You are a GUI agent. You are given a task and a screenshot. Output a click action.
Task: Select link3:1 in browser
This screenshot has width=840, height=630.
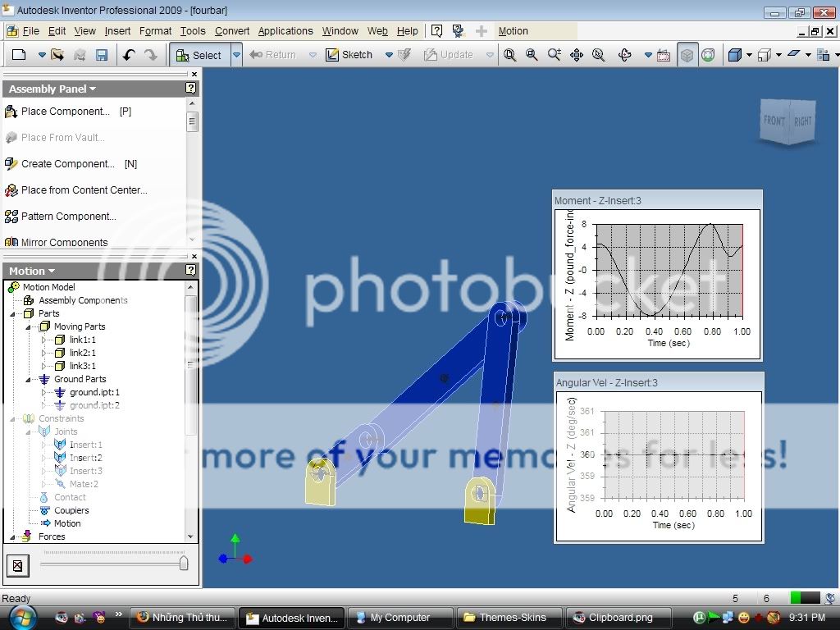point(83,366)
